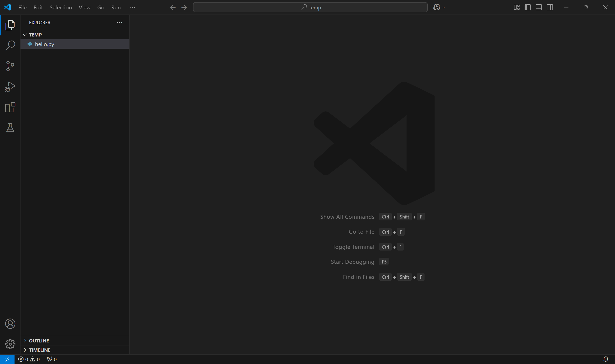Click the VS Code logo icon
Image resolution: width=615 pixels, height=364 pixels.
[x=8, y=7]
